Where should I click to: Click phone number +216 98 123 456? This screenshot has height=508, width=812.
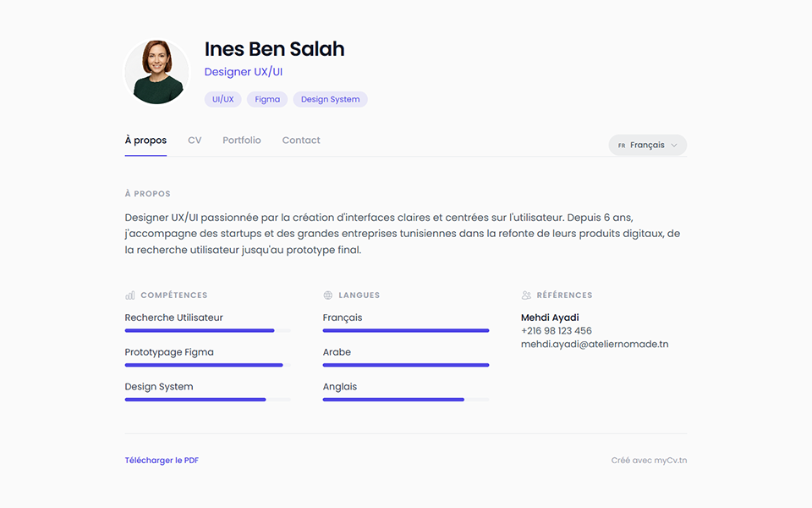tap(557, 331)
